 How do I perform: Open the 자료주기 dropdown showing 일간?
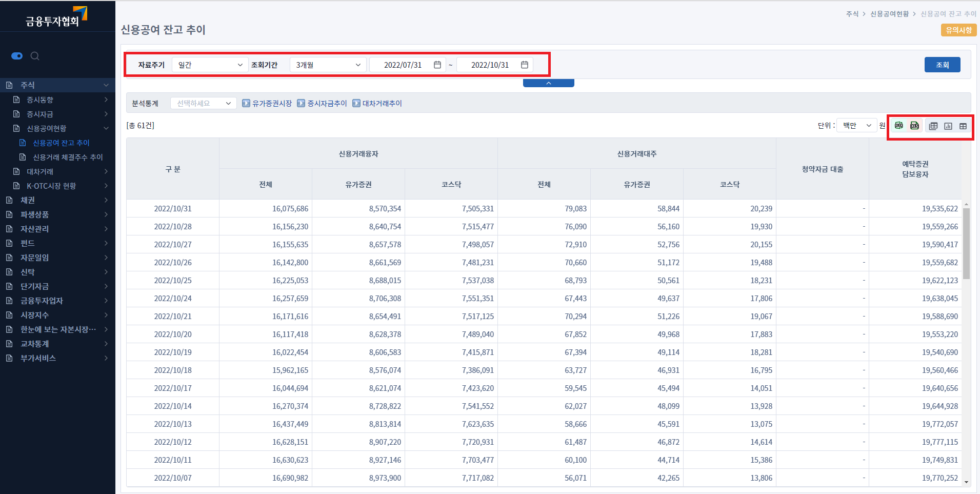[x=210, y=65]
